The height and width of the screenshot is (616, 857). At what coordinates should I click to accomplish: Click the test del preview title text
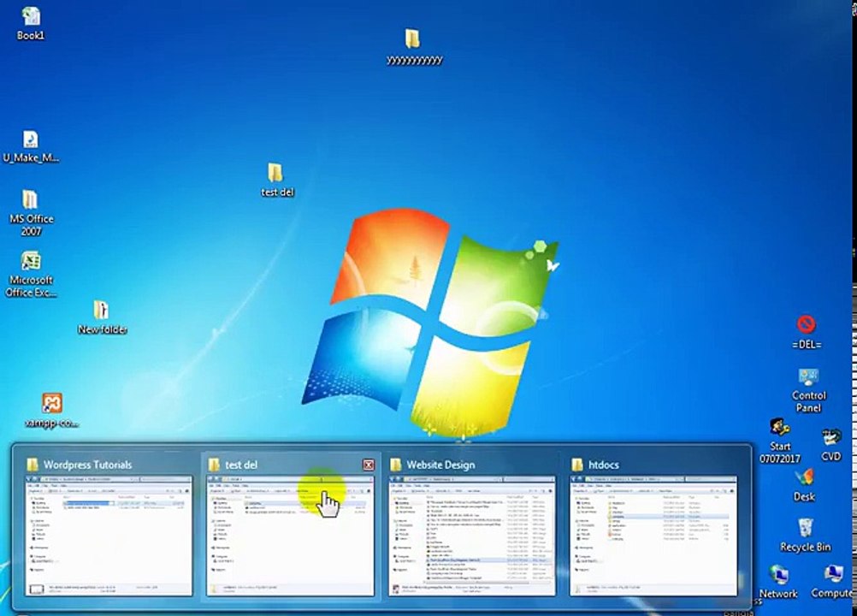point(241,465)
